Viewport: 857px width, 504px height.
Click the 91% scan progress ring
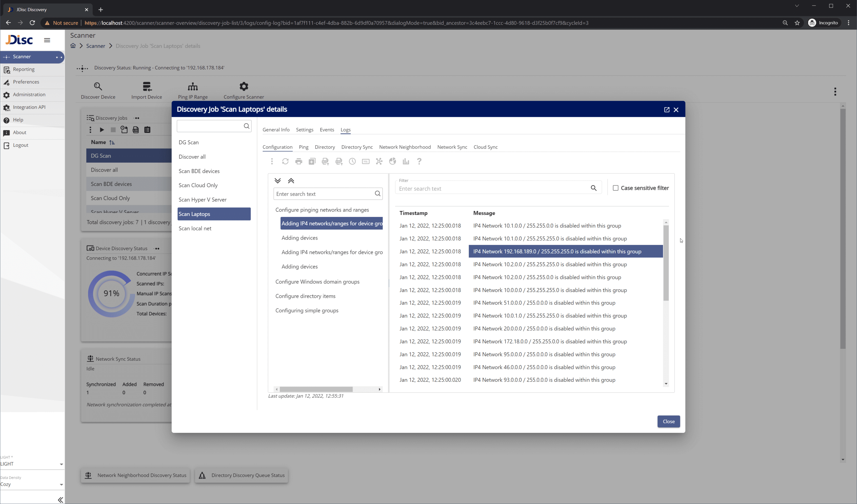pyautogui.click(x=111, y=293)
